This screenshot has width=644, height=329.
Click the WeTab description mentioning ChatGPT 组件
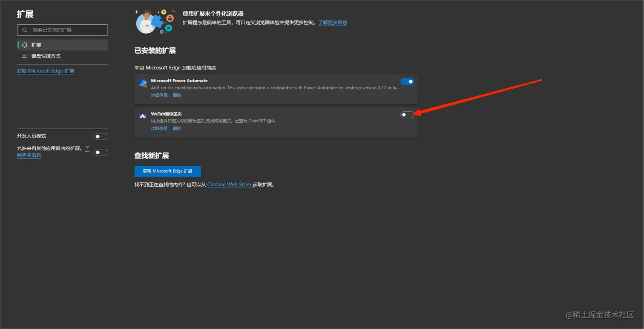coord(213,121)
